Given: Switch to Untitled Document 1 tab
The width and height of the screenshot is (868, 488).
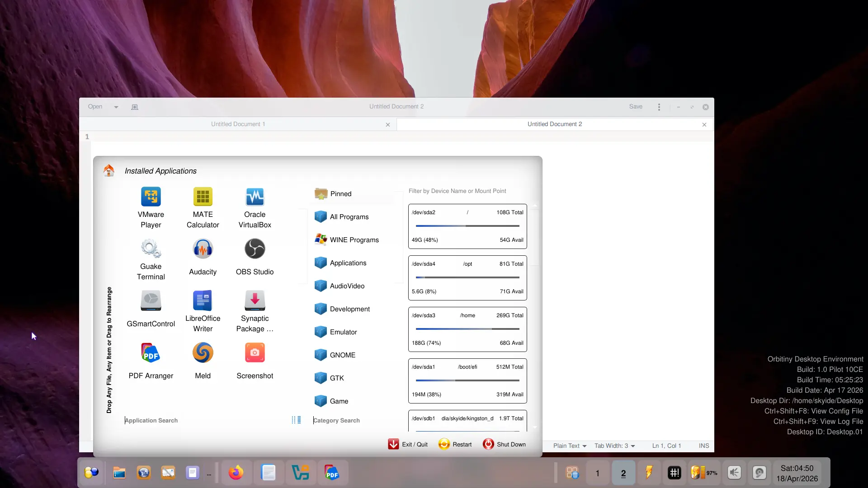Looking at the screenshot, I should click(x=238, y=124).
